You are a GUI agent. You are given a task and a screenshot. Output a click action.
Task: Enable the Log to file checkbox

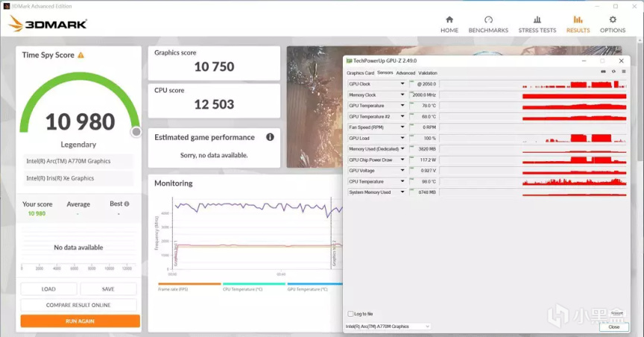coord(350,314)
